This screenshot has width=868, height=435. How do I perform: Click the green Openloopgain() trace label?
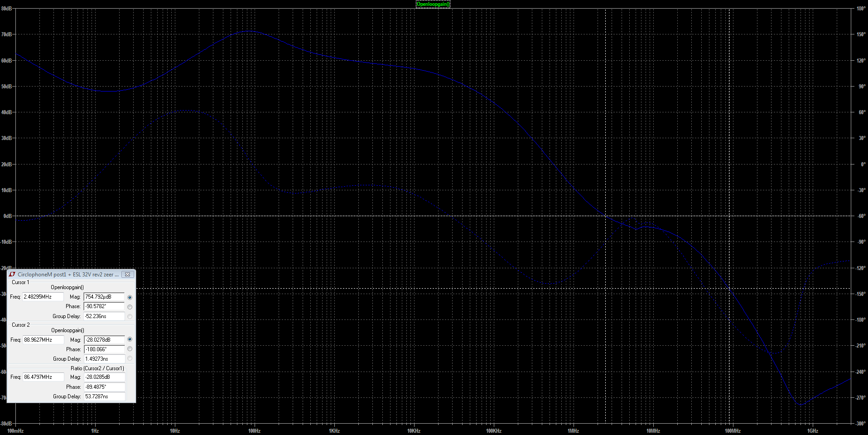click(x=433, y=4)
